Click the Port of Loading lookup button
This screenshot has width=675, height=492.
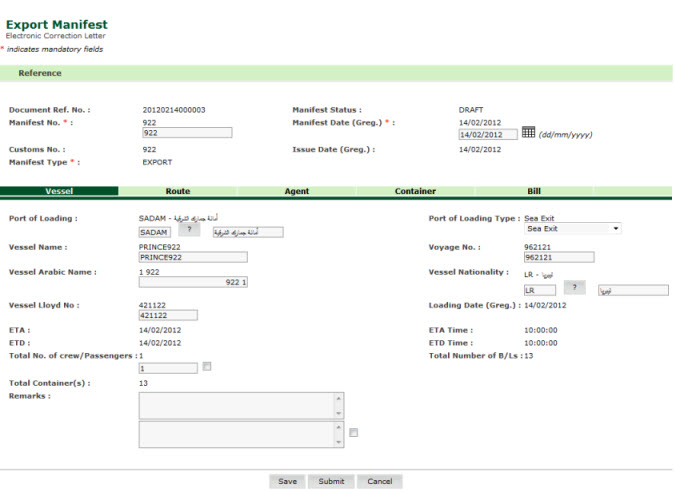click(190, 230)
